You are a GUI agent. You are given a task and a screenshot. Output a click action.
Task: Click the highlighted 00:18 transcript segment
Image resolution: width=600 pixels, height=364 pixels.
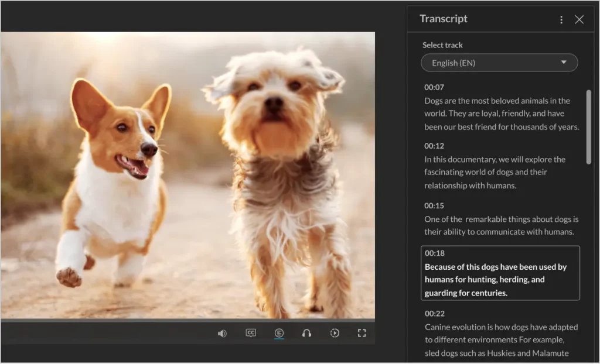click(x=500, y=273)
